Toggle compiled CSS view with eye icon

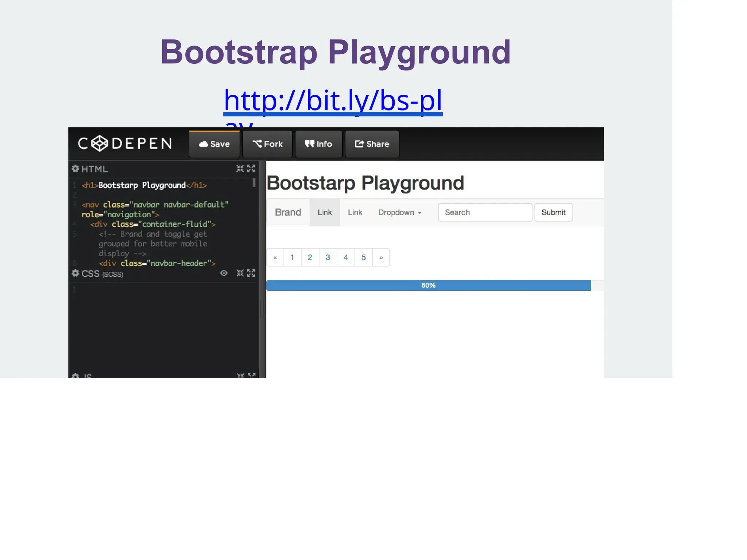[224, 273]
